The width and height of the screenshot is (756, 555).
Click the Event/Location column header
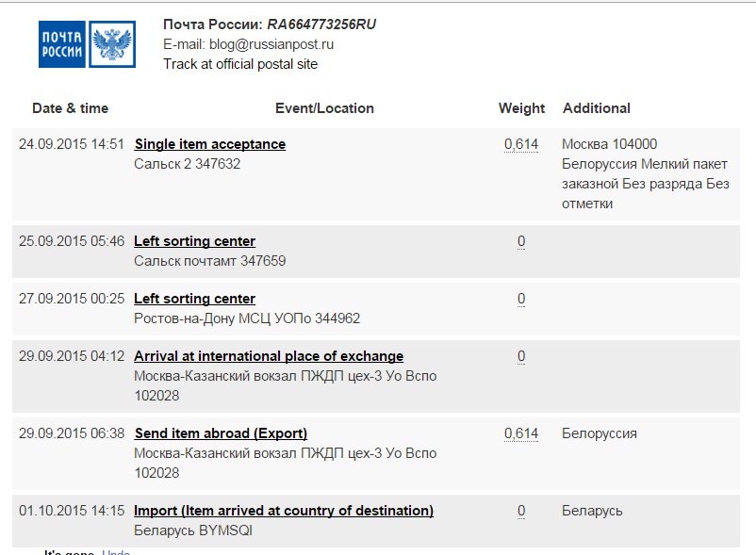[324, 108]
